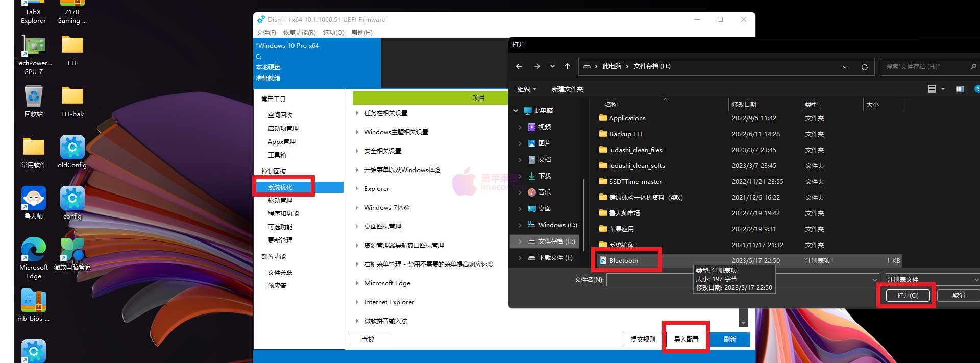Open the 文件(F) menu in Dism++
Screen dimensions: 980x363
point(266,32)
